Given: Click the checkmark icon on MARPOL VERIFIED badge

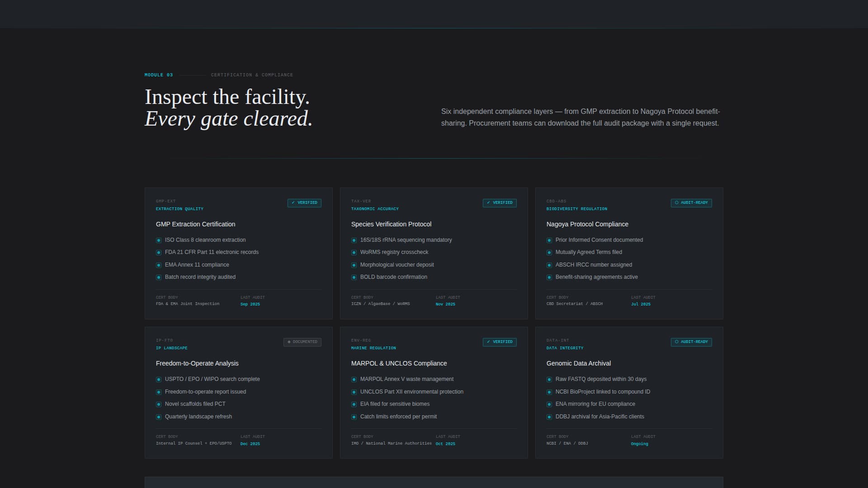Looking at the screenshot, I should pyautogui.click(x=488, y=342).
